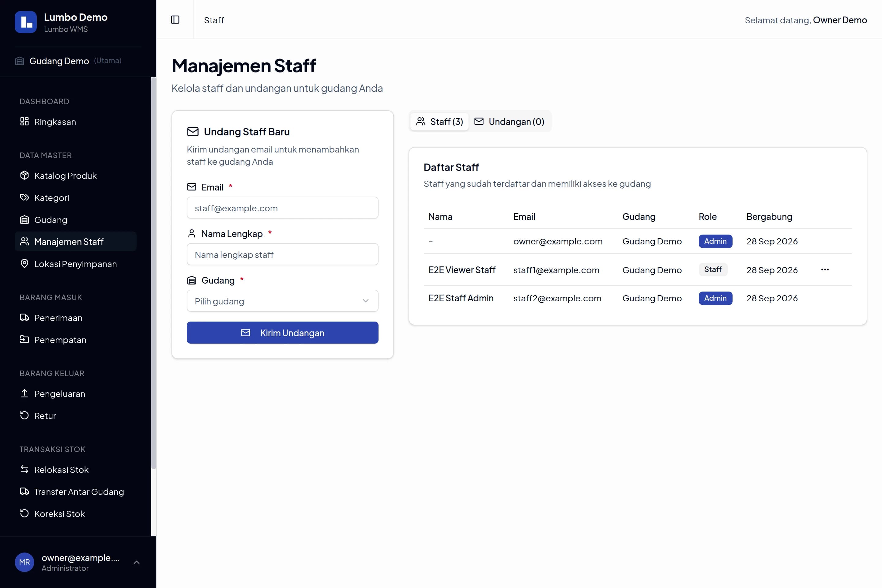This screenshot has height=588, width=882.
Task: Click Staff breadcrumb in top bar
Action: click(x=214, y=20)
